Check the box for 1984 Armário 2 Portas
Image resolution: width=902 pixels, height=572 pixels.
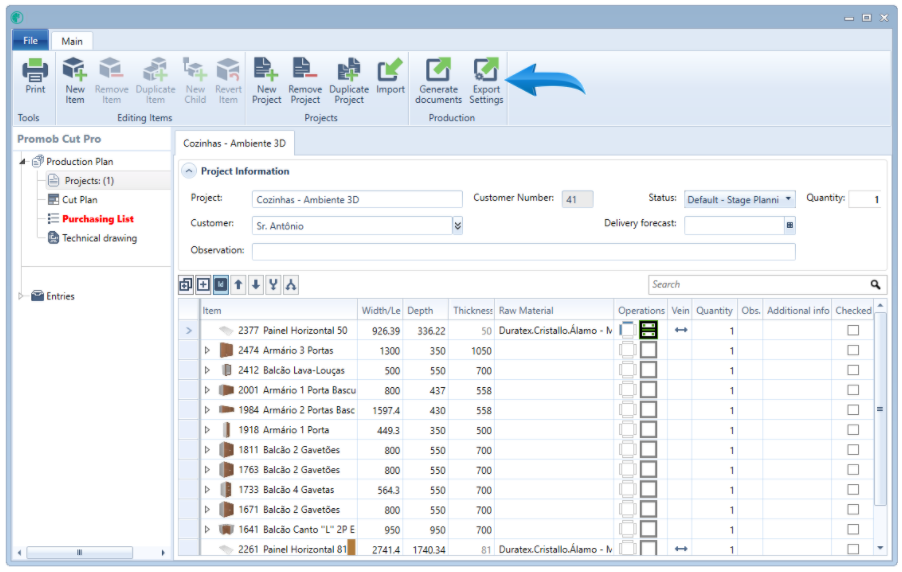pos(853,410)
